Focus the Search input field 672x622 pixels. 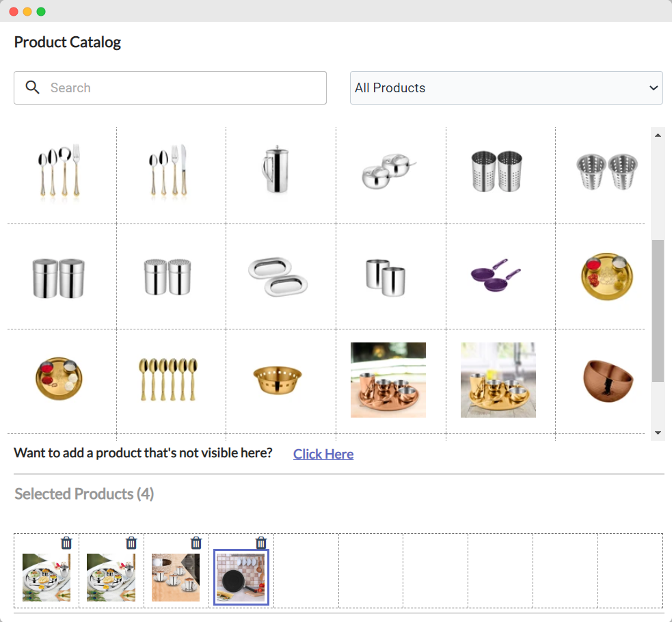[x=170, y=87]
